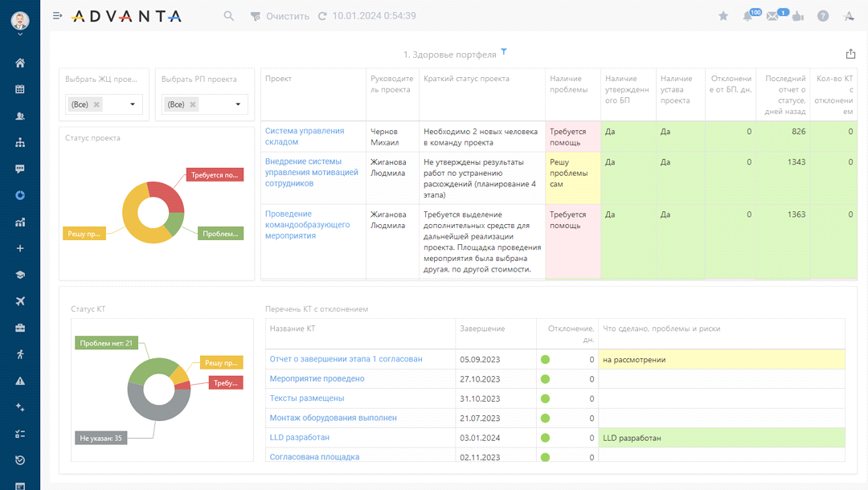Click the Очистить clear filter button
This screenshot has height=490, width=868.
[x=280, y=16]
